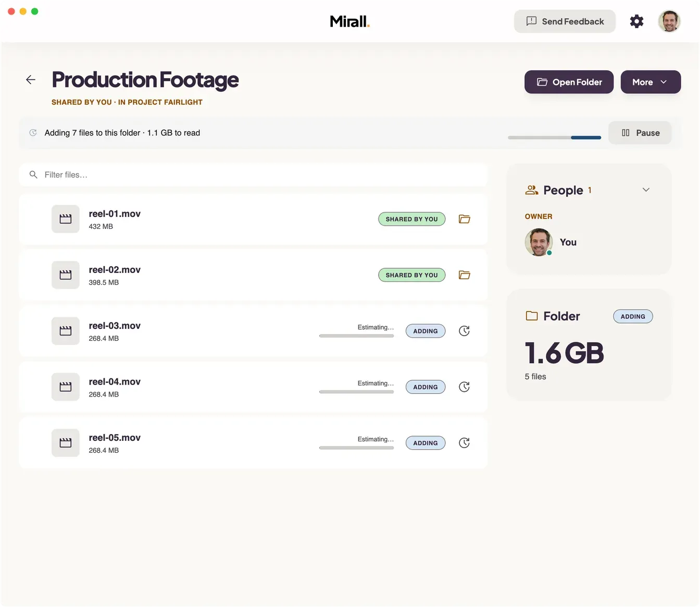The image size is (700, 607).
Task: Click the search magnifier icon
Action: pyautogui.click(x=33, y=175)
